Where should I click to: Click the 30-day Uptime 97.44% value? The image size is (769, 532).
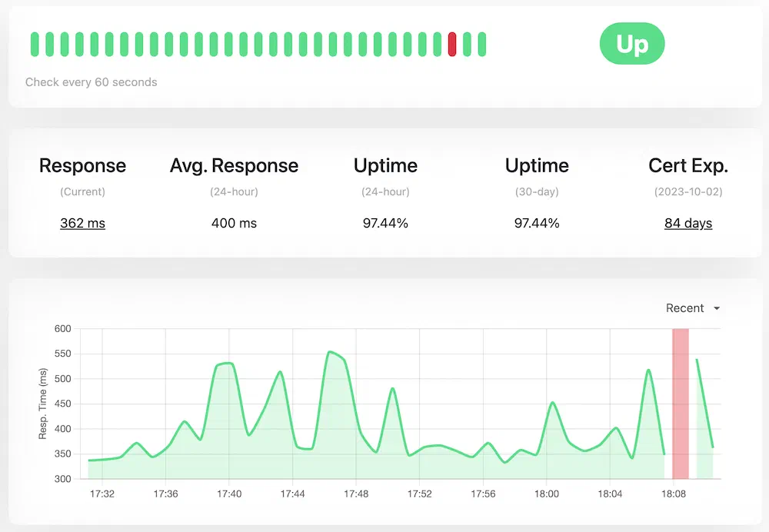point(537,223)
